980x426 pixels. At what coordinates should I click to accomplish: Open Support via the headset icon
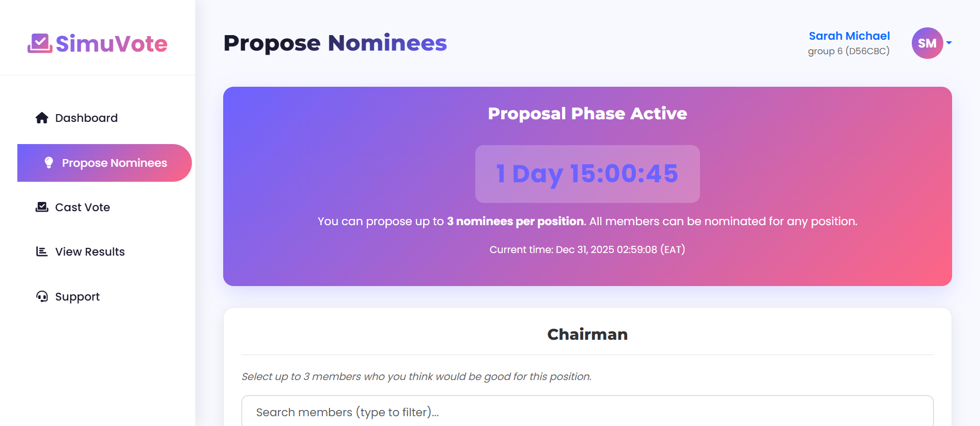pyautogui.click(x=42, y=296)
